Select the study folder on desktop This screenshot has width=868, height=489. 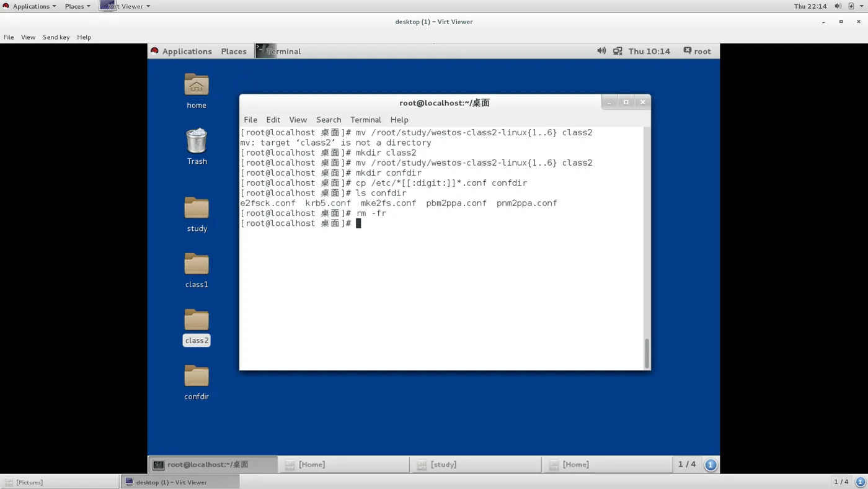click(197, 214)
